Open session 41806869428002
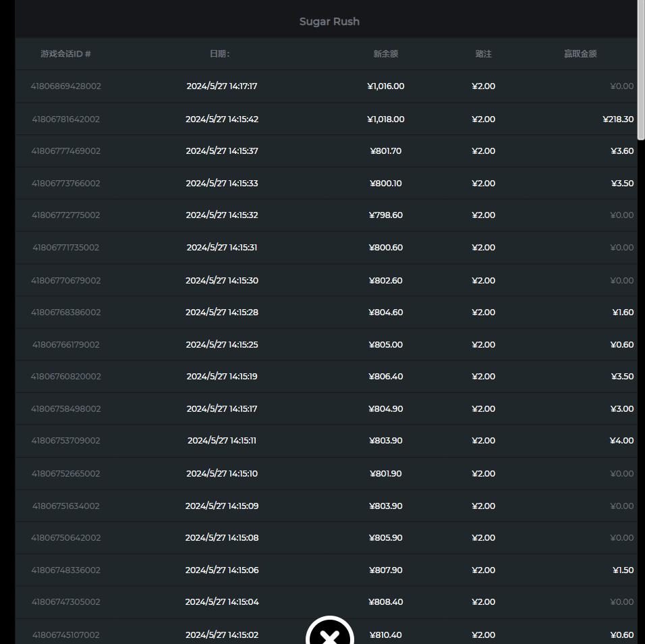This screenshot has height=644, width=645. point(66,86)
